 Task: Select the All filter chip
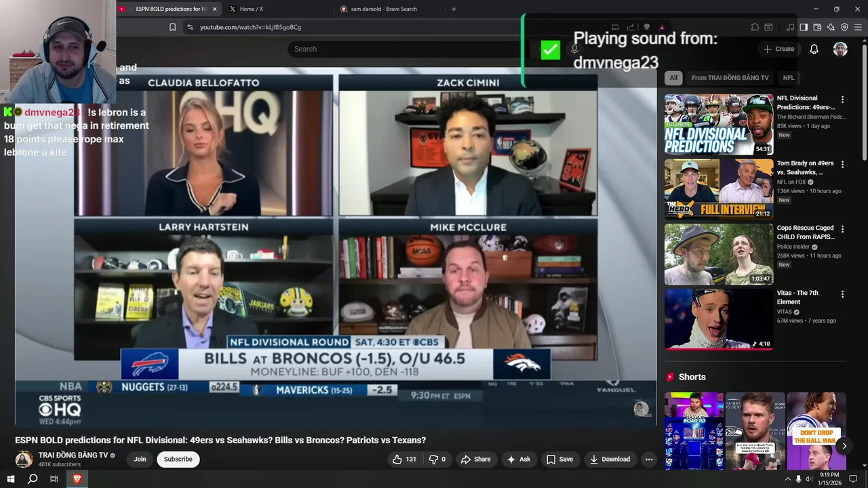tap(673, 78)
